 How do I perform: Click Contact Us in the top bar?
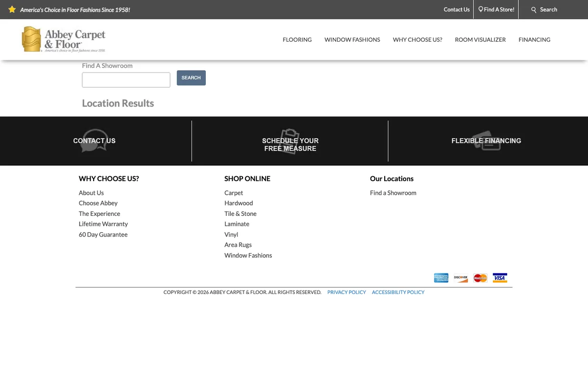coord(457,9)
